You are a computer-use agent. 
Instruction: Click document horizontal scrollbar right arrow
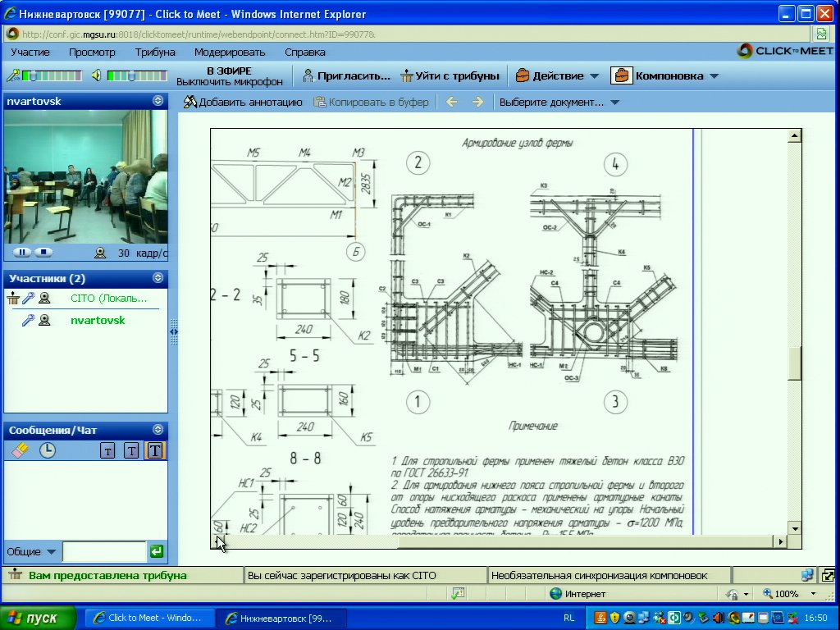pos(781,541)
